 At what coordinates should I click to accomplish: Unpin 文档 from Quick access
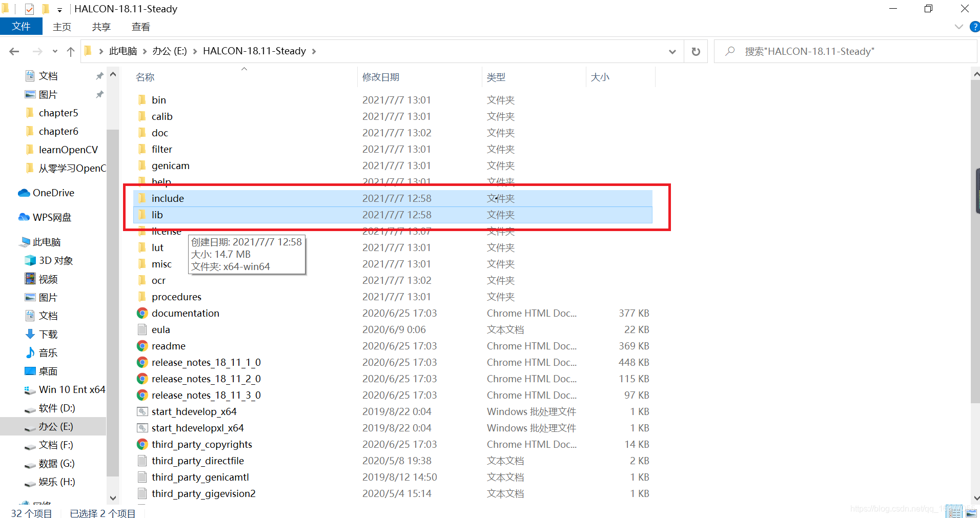pos(99,75)
